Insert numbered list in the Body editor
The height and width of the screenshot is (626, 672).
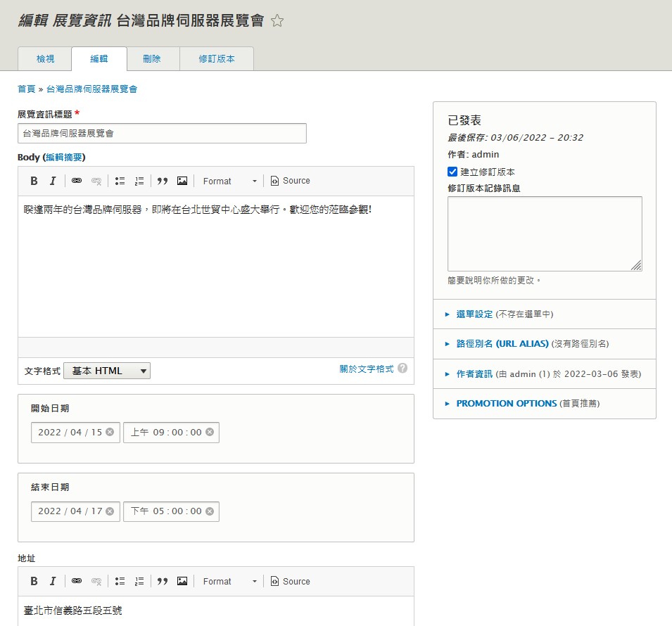pyautogui.click(x=139, y=181)
